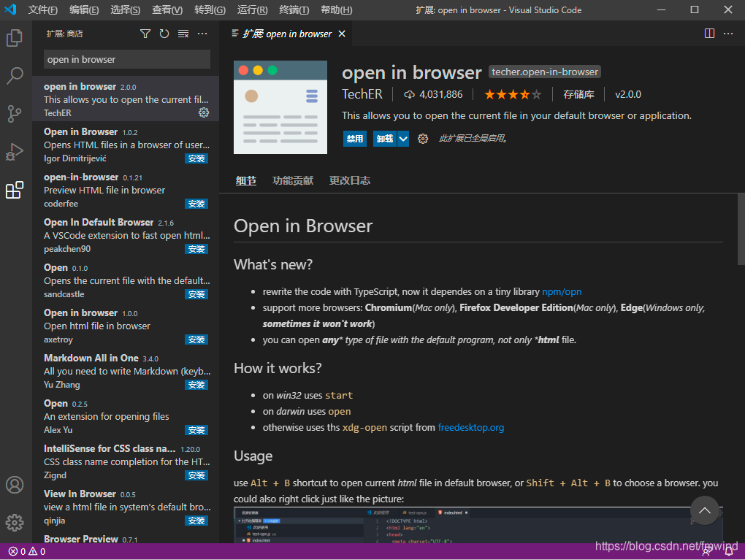Click the install count download icon
The image size is (745, 560).
pos(409,94)
